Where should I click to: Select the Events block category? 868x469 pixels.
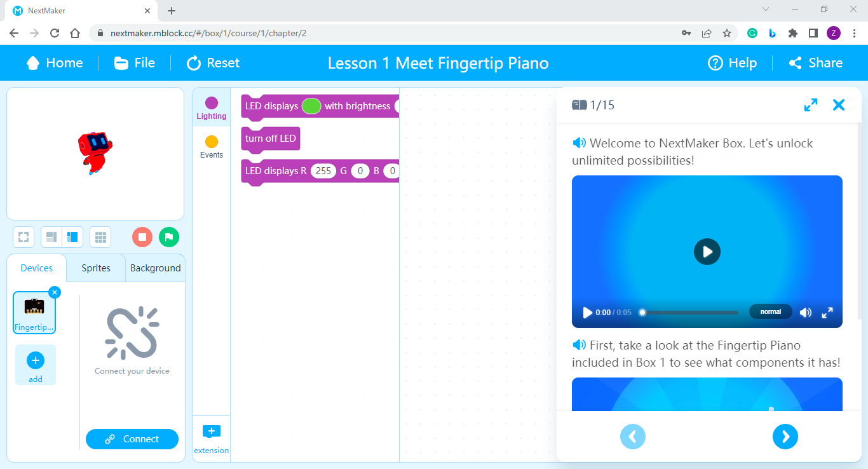tap(212, 147)
